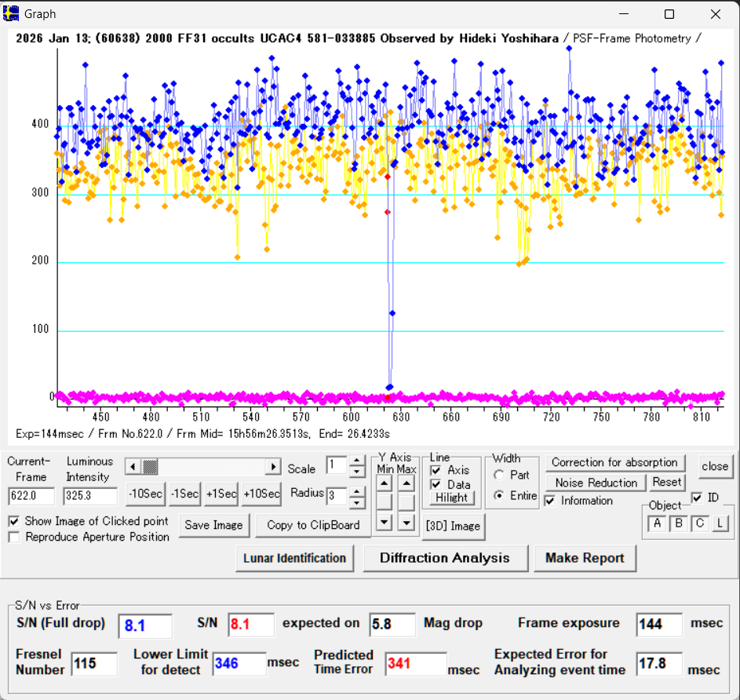Click the +1Sec step button

coord(221,494)
